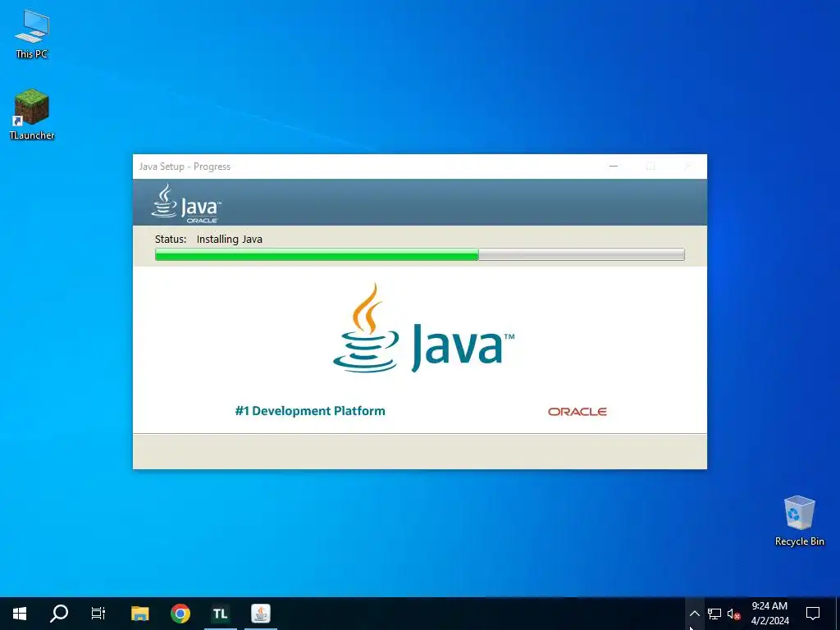
Task: Show hidden system tray icons
Action: pyautogui.click(x=694, y=614)
